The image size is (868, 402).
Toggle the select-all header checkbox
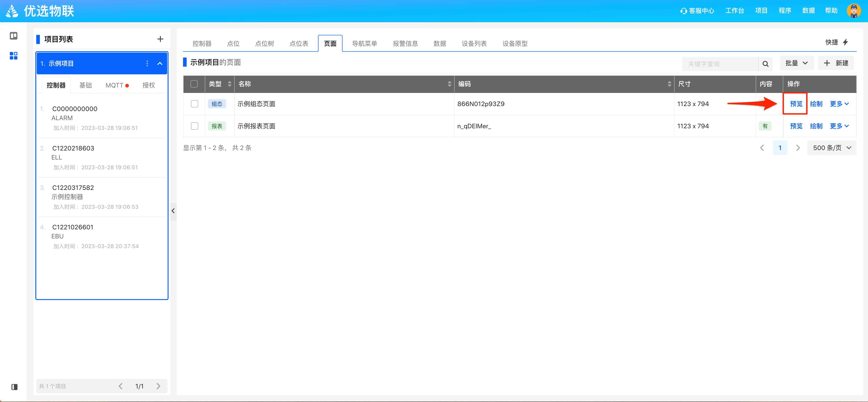(x=194, y=84)
